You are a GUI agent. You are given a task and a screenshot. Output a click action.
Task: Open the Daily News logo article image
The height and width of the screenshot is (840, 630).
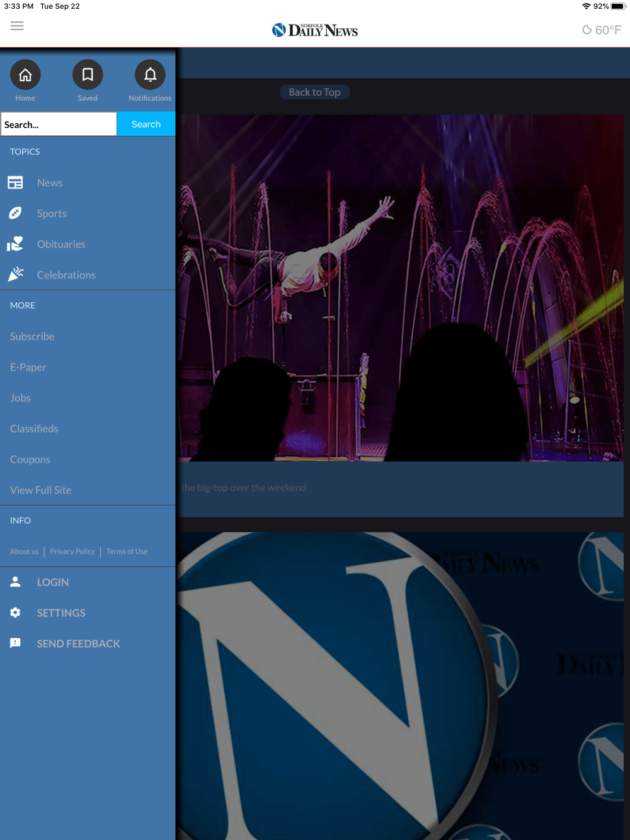[400, 686]
